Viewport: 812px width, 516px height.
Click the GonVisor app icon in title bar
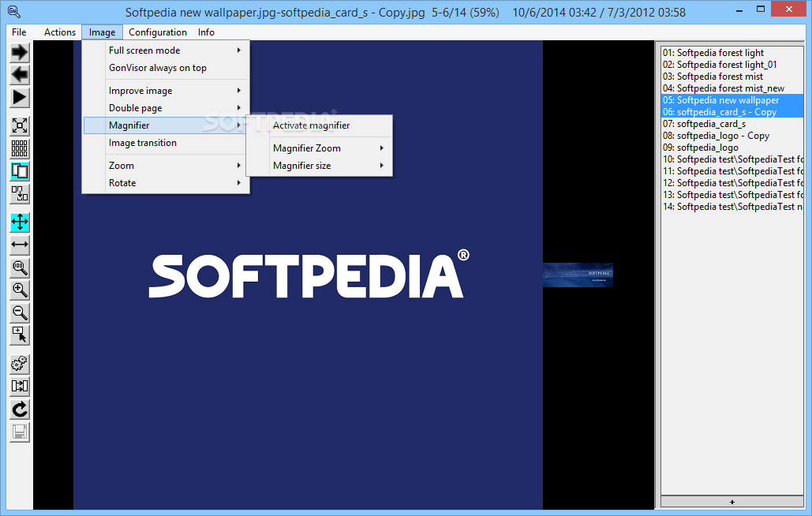pos(14,11)
